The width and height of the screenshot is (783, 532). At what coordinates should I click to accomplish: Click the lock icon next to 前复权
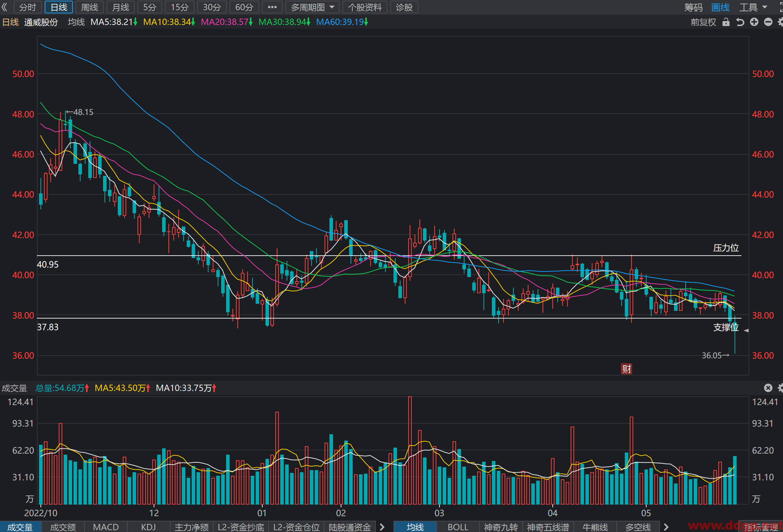(726, 22)
